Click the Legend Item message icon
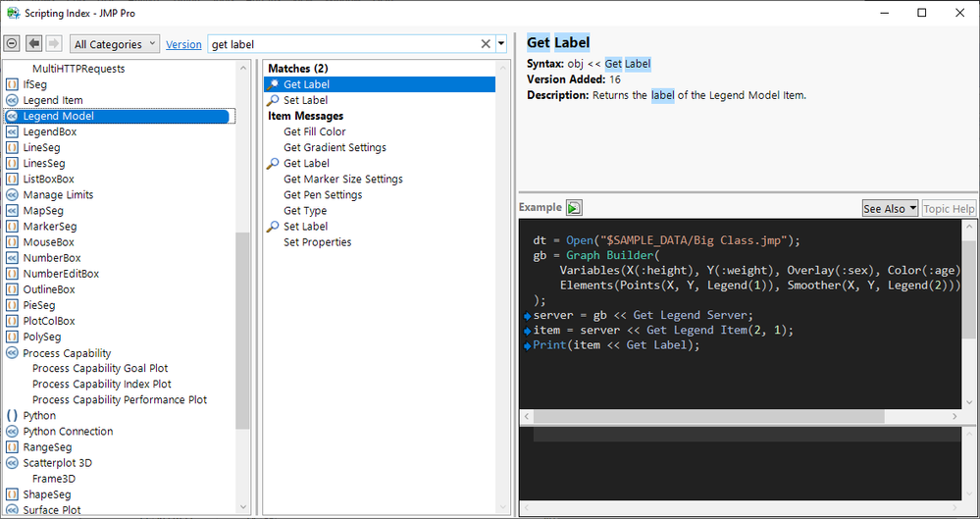This screenshot has width=980, height=519. click(12, 100)
